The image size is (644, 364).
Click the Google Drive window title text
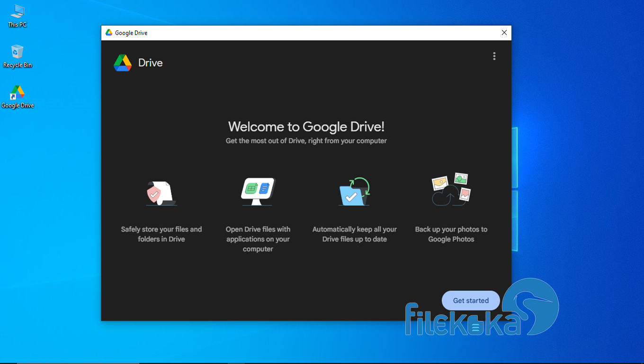(x=131, y=33)
